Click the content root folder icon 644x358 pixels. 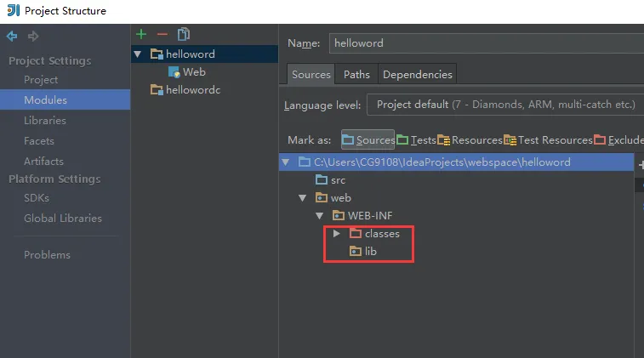pyautogui.click(x=305, y=162)
